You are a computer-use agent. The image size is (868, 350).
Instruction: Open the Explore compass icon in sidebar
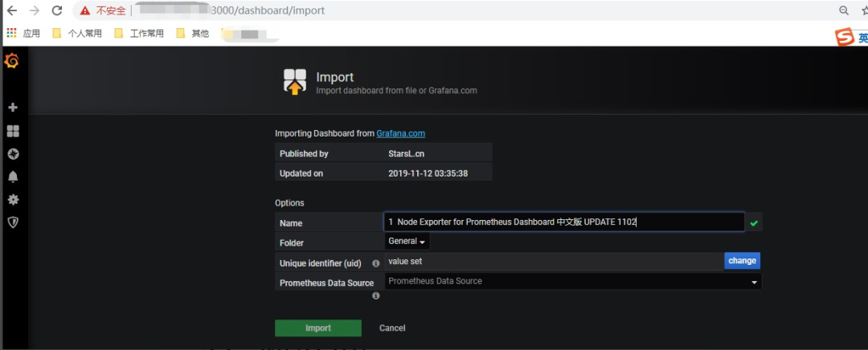click(13, 154)
